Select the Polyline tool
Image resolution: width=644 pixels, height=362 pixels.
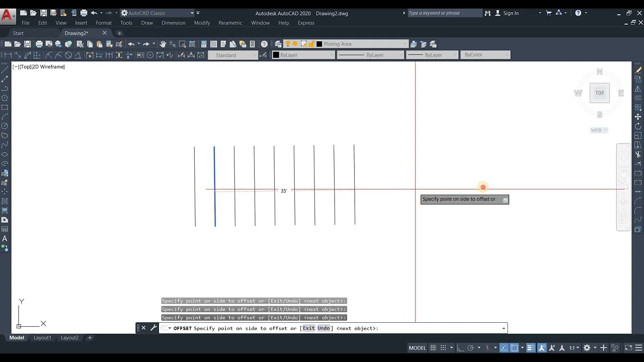5,88
